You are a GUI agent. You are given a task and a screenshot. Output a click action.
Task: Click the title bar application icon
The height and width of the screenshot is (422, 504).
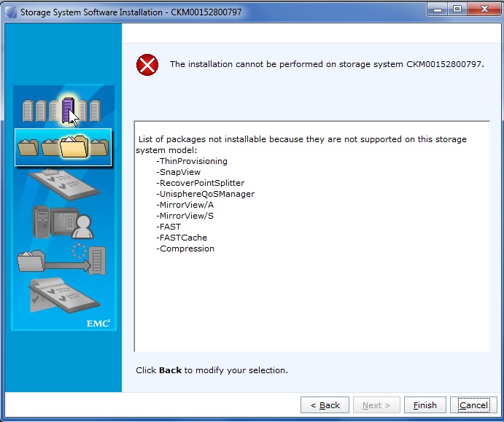click(11, 12)
